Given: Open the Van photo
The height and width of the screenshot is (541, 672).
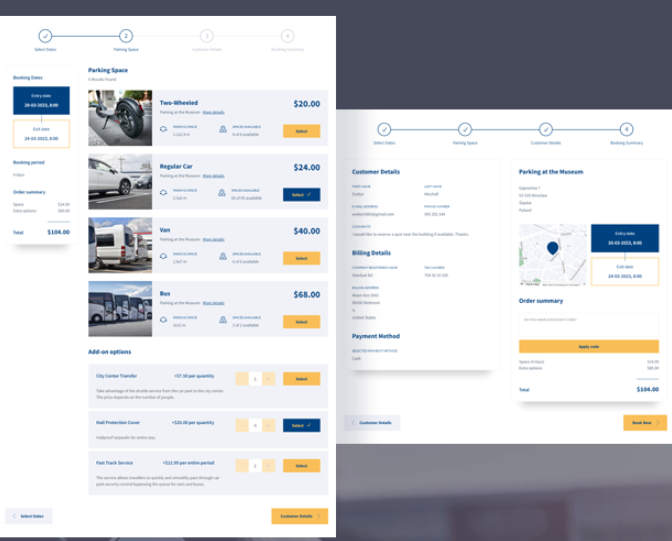Looking at the screenshot, I should [120, 245].
